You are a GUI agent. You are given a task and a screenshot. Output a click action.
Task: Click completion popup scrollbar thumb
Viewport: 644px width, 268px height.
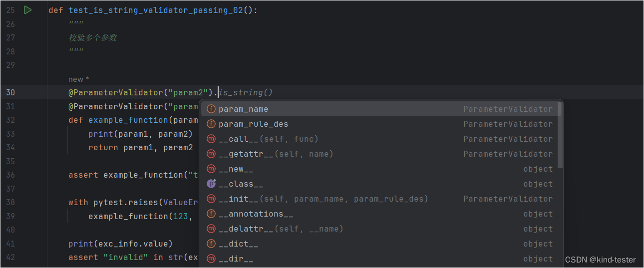click(560, 135)
